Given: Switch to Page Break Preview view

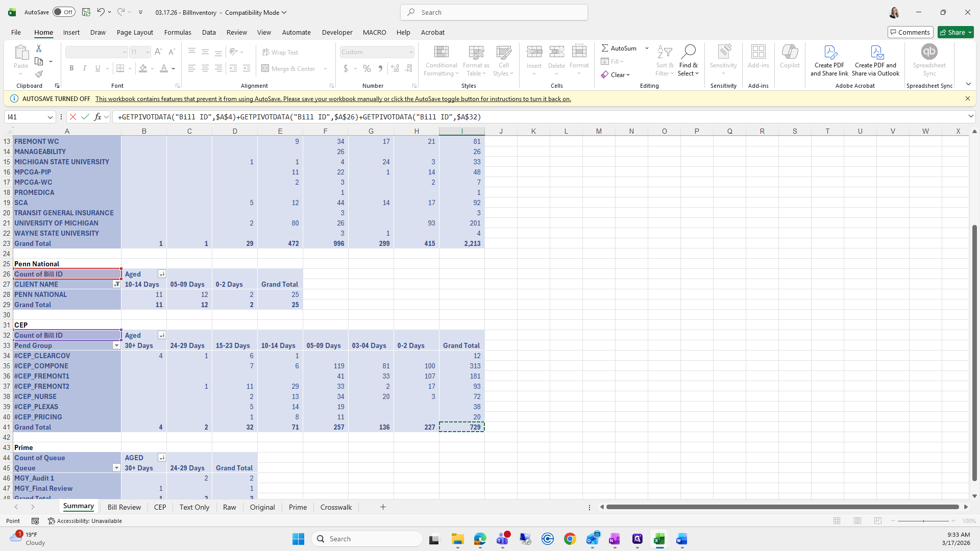Looking at the screenshot, I should 878,521.
